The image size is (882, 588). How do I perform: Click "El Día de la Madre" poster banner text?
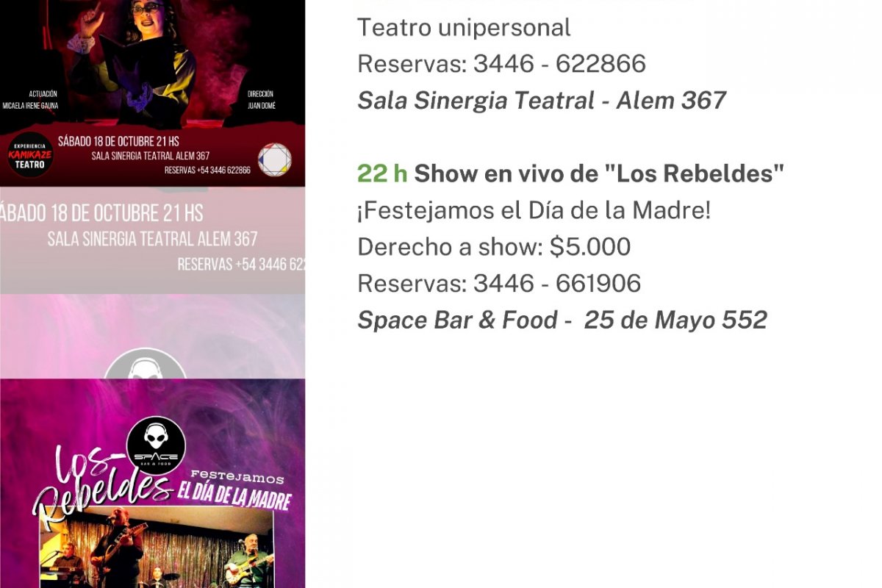233,494
